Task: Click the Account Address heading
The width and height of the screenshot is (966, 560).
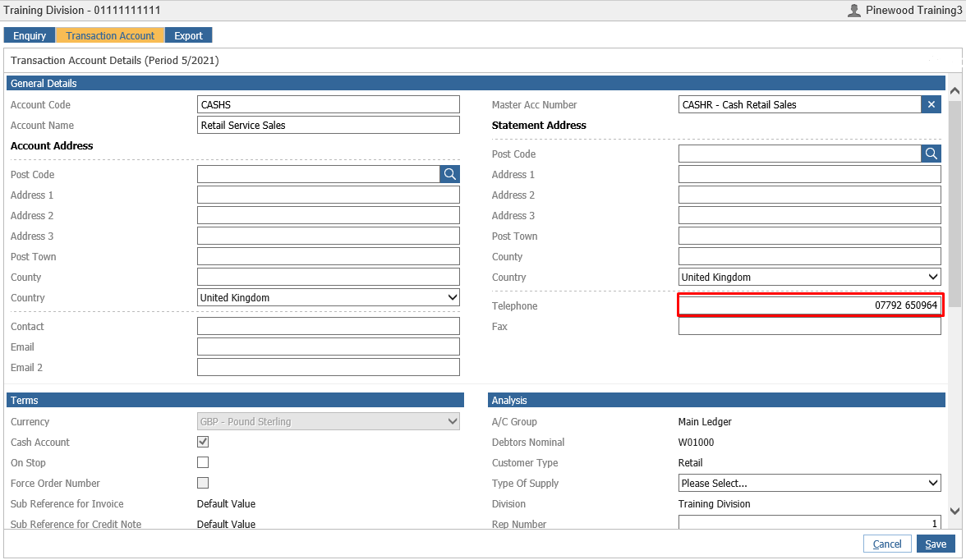Action: coord(52,146)
